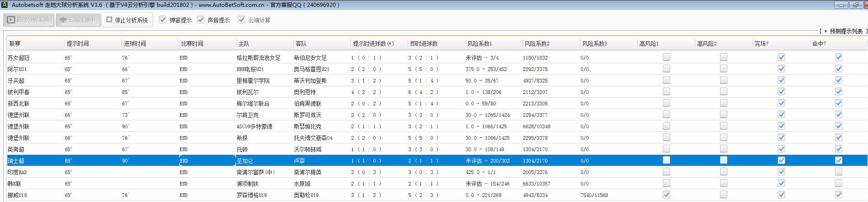Screen dimensions: 868x202
Task: Enable 高风险2 for the 英南超 row
Action: [724, 149]
